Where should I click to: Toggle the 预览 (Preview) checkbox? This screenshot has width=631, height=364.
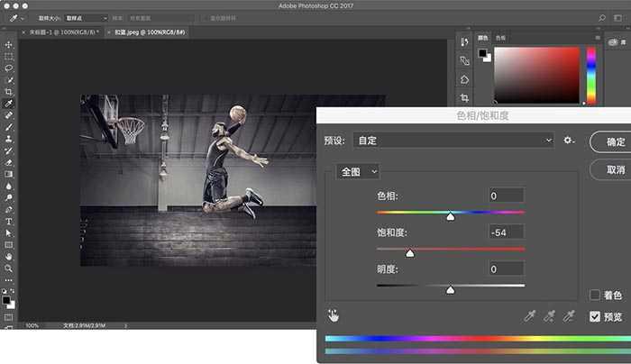[595, 316]
